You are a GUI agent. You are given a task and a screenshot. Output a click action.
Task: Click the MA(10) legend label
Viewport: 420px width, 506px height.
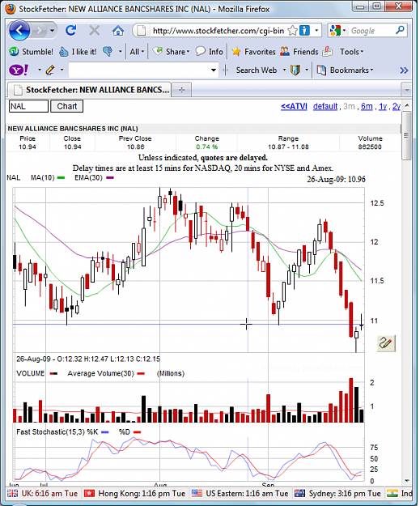click(x=43, y=177)
